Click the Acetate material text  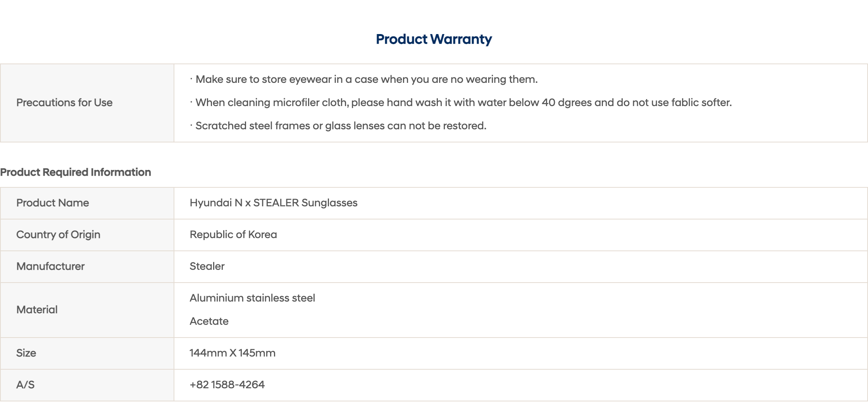[x=209, y=321]
